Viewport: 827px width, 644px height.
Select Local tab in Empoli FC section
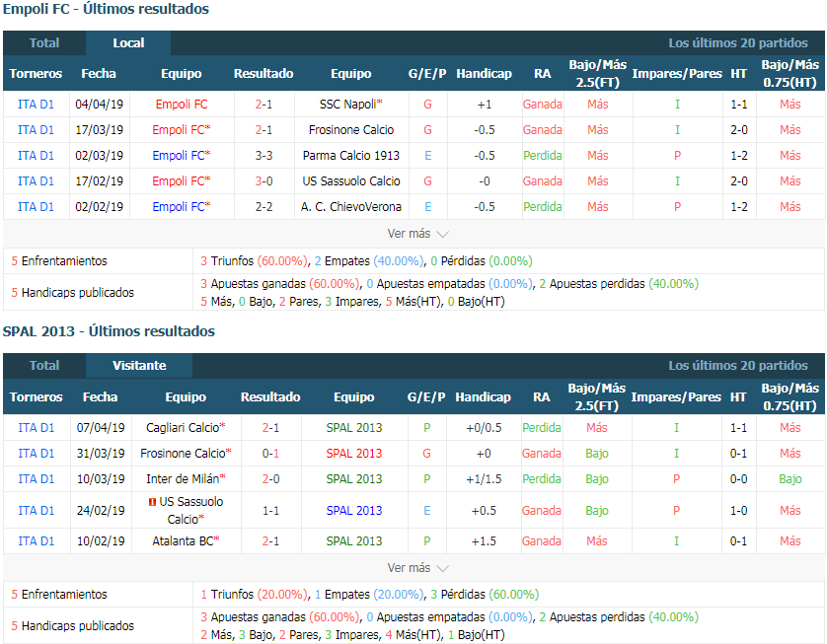(128, 43)
